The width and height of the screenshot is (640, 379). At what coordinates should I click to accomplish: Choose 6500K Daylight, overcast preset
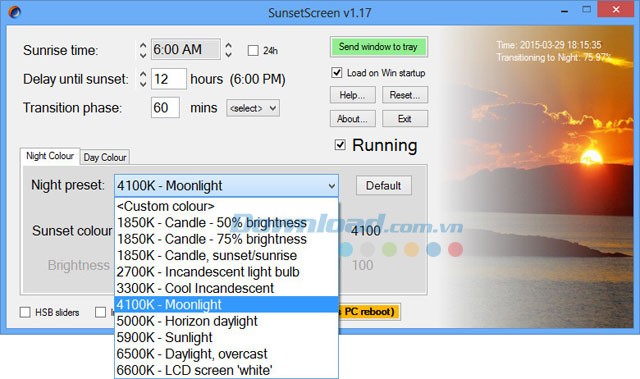227,354
